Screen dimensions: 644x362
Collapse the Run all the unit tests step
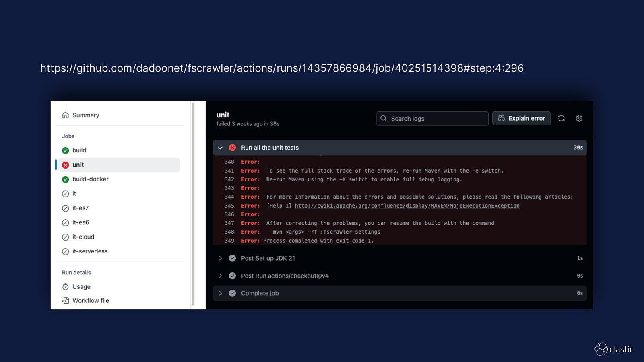[x=220, y=148]
